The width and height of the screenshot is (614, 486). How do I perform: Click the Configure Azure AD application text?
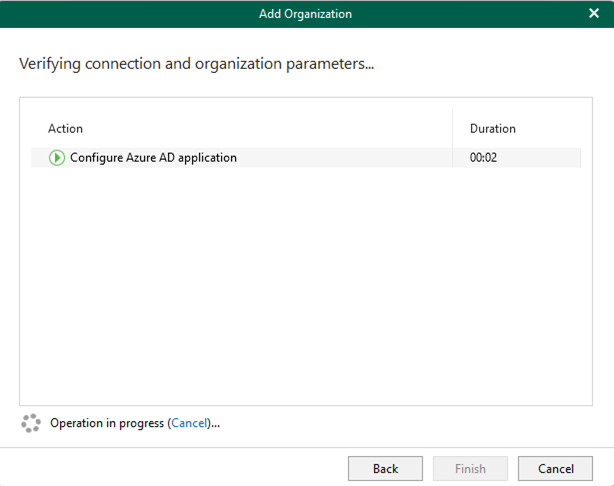point(153,158)
